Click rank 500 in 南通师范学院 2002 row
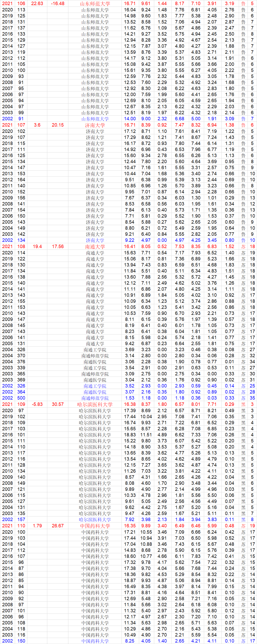 [21, 398]
